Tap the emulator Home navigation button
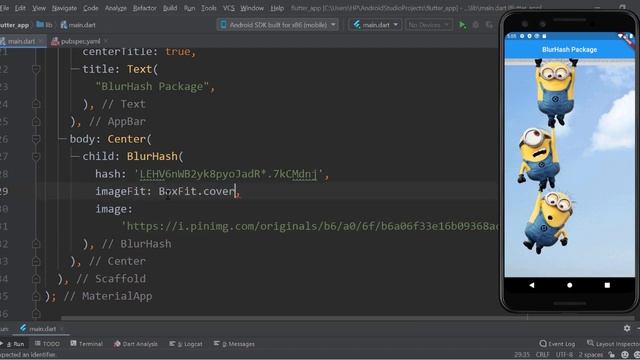The width and height of the screenshot is (640, 360). (569, 285)
